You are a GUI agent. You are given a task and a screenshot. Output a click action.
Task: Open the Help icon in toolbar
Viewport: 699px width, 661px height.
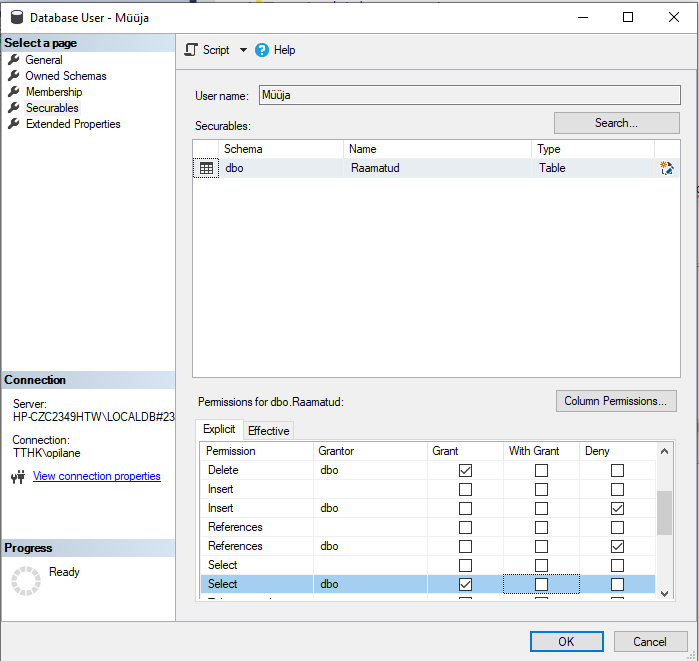tap(262, 50)
